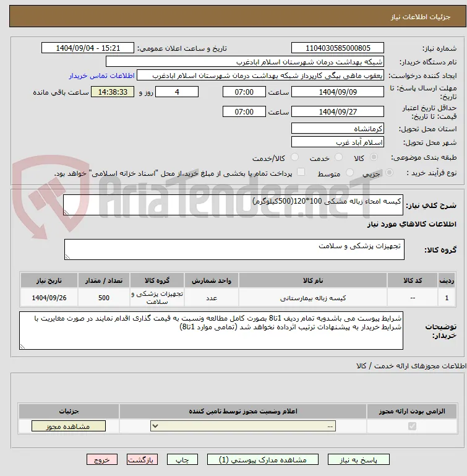Click the عدد unit cell

point(212,298)
